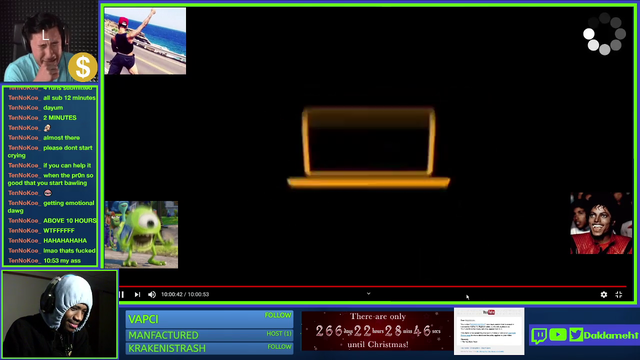Exit fullscreen mode in the player
Viewport: 640px width, 360px height.
[619, 294]
